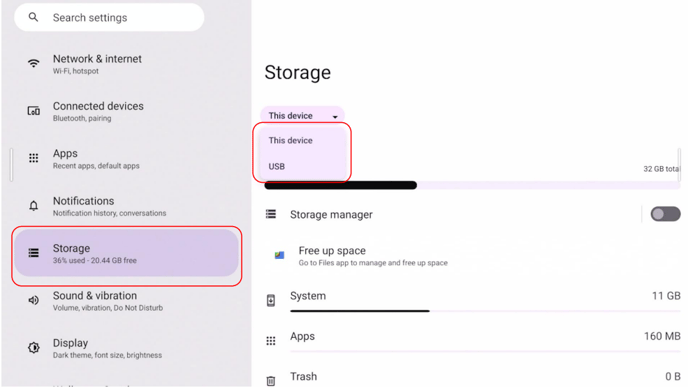Click the Sound & vibration speaker icon
Image resolution: width=688 pixels, height=388 pixels.
[x=33, y=300]
